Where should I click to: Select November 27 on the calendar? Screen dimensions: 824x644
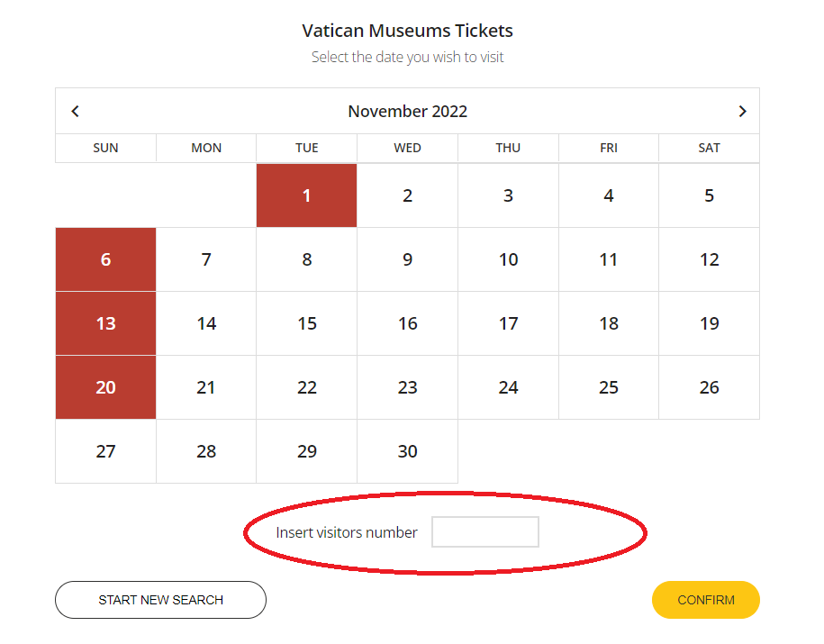pyautogui.click(x=105, y=451)
